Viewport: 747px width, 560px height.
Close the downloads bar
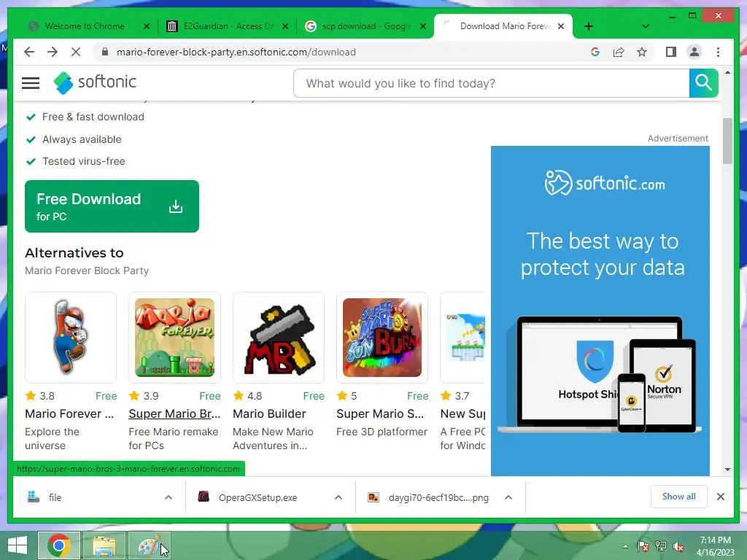pos(720,497)
